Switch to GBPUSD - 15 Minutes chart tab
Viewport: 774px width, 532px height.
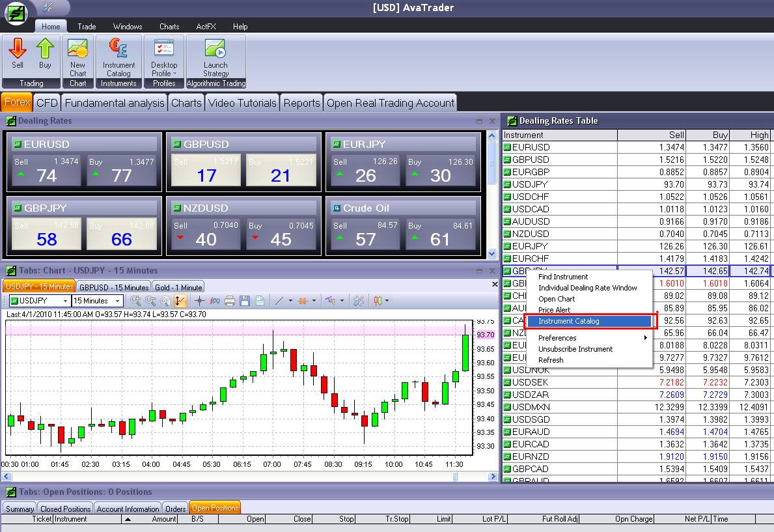113,287
